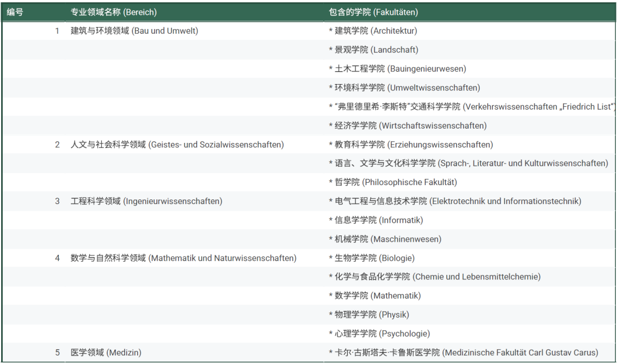Click the 化学与食品化学学院 entry
This screenshot has width=617, height=364.
click(x=435, y=277)
